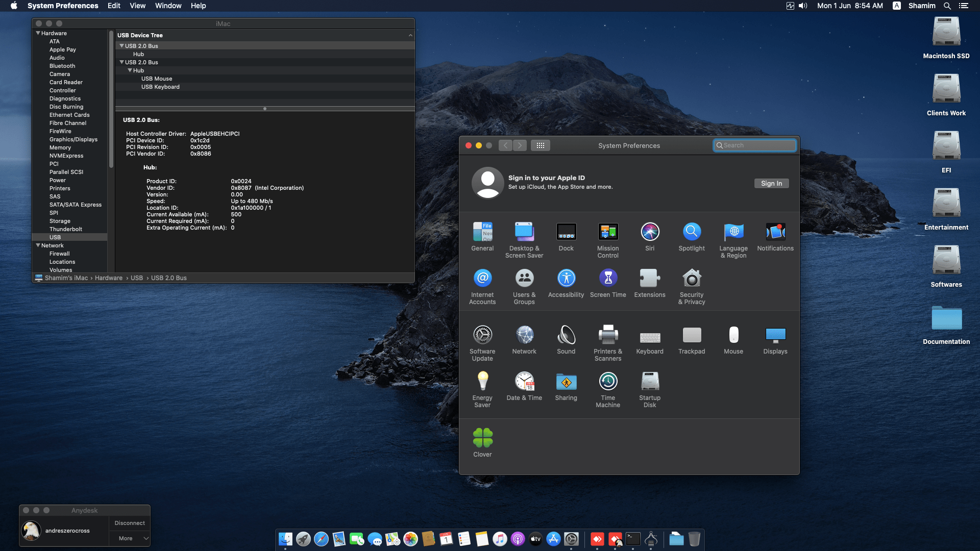Viewport: 980px width, 551px height.
Task: Select Graphics/Displays in the sidebar
Action: pyautogui.click(x=73, y=139)
